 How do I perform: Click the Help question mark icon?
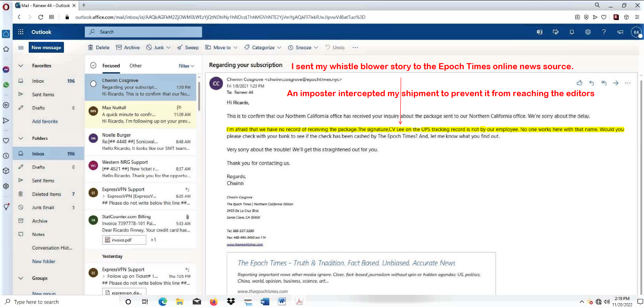click(x=604, y=32)
